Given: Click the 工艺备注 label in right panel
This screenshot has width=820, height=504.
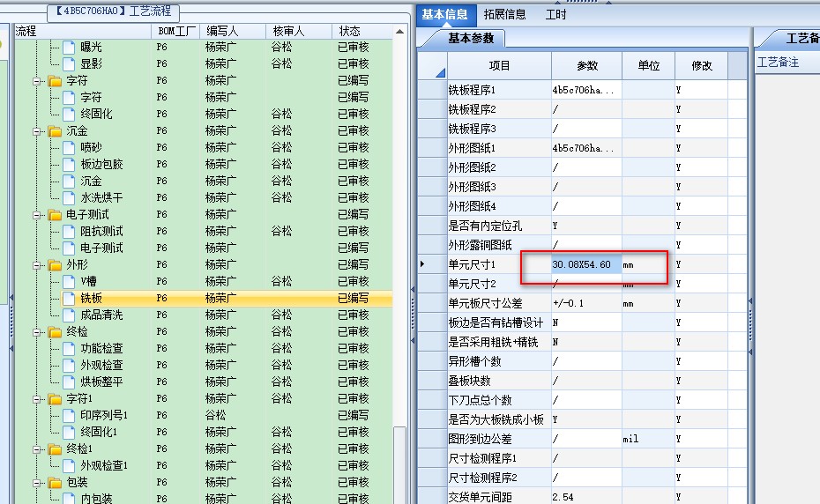Looking at the screenshot, I should pos(778,63).
